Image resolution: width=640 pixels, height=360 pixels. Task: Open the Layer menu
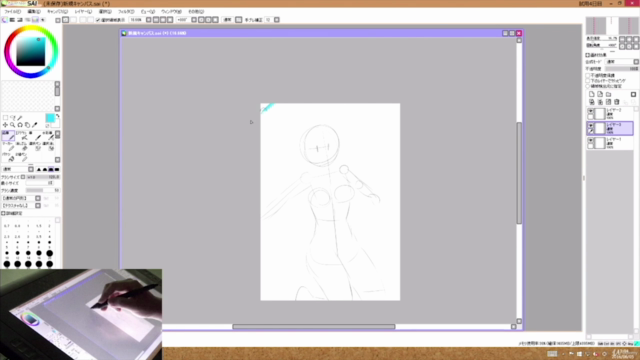[83, 11]
